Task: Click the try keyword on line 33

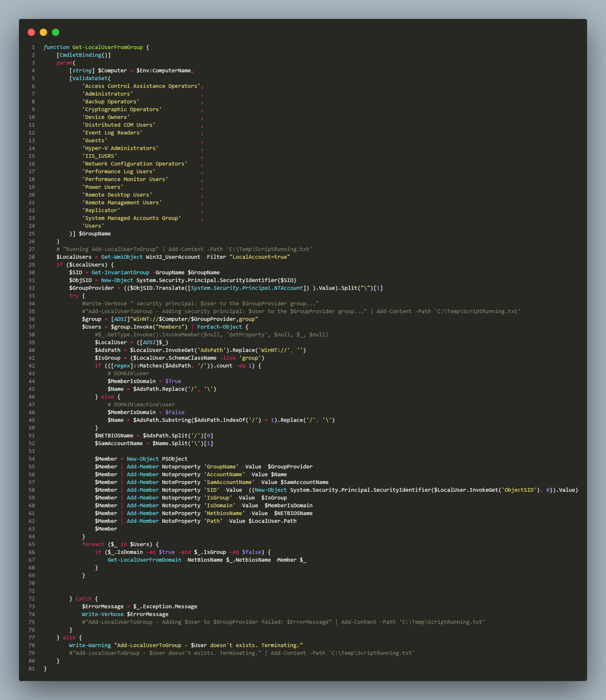Action: 74,296
